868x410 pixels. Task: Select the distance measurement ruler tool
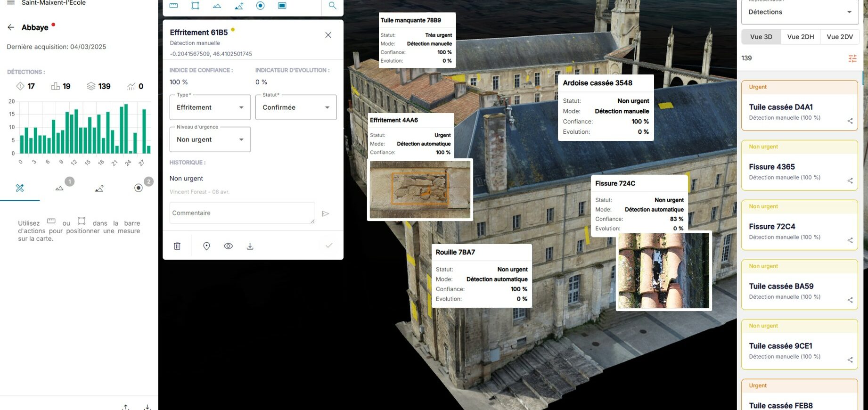pos(173,6)
